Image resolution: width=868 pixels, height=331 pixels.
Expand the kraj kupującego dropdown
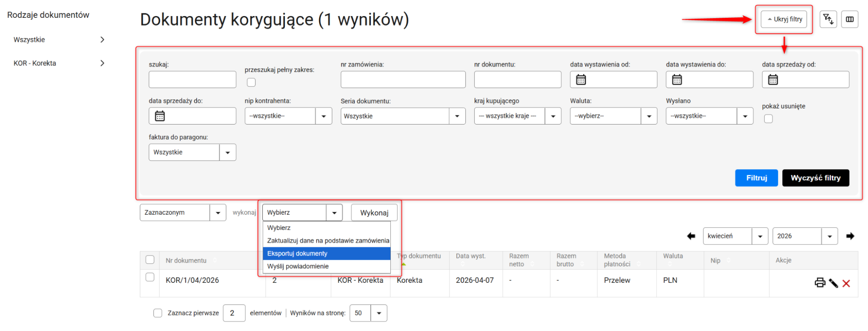coord(517,116)
